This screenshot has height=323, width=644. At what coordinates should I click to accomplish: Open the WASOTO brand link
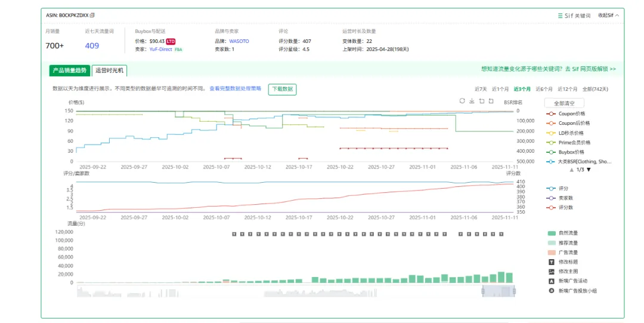239,41
